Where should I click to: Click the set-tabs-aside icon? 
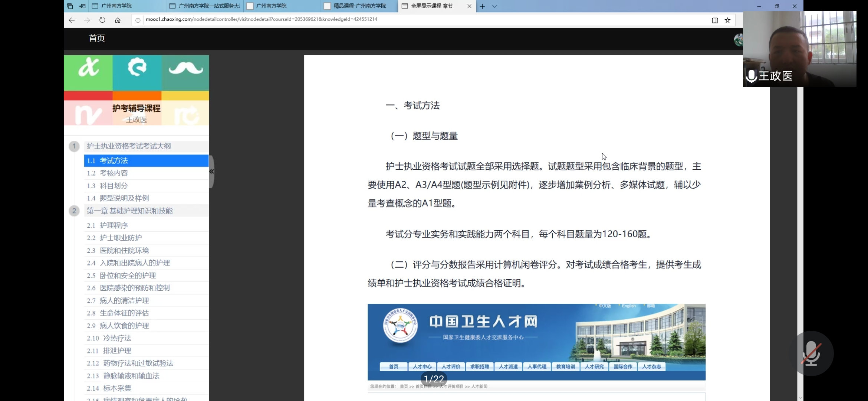82,6
